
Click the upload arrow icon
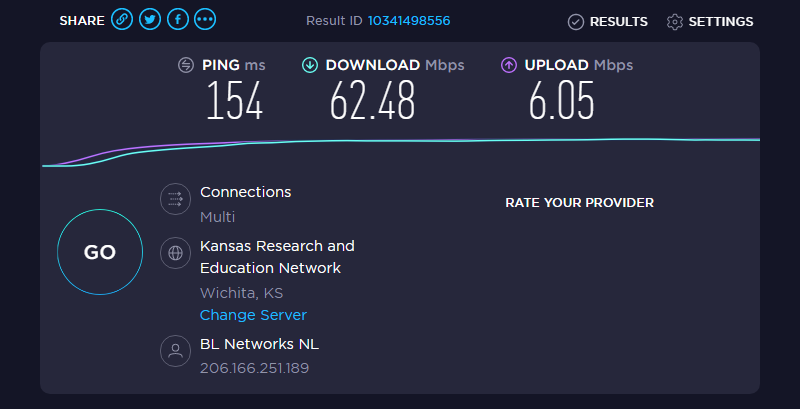(x=509, y=65)
